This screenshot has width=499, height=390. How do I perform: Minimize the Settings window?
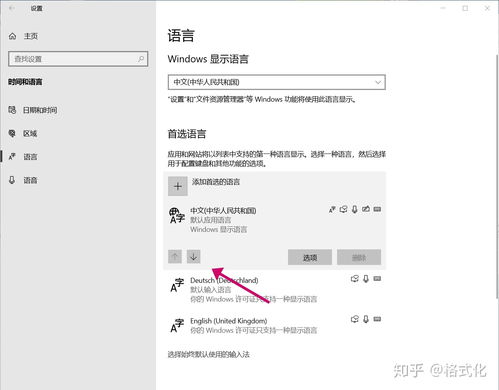pos(443,8)
